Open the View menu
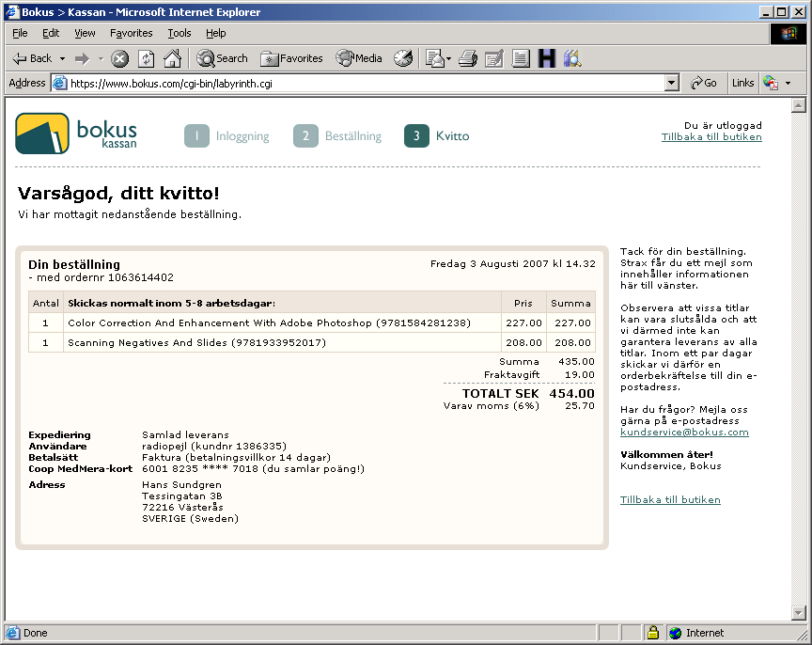Screen dimensions: 812x645 tap(85, 33)
